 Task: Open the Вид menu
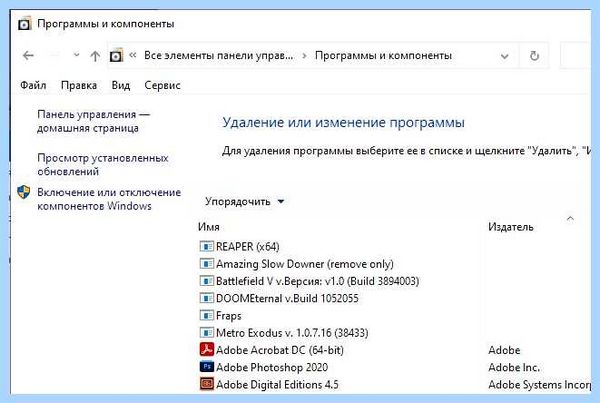[x=121, y=85]
